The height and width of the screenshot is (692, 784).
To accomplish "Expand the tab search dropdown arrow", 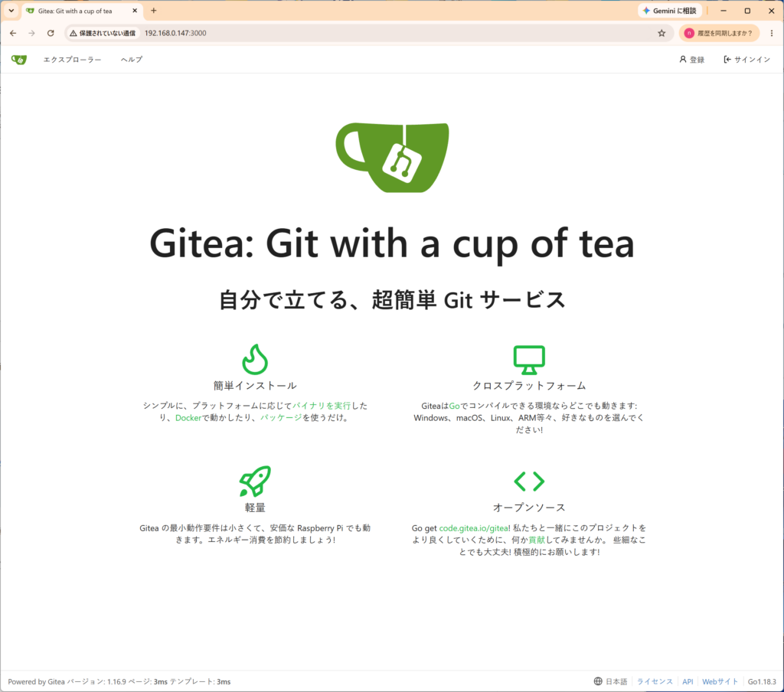I will point(11,11).
